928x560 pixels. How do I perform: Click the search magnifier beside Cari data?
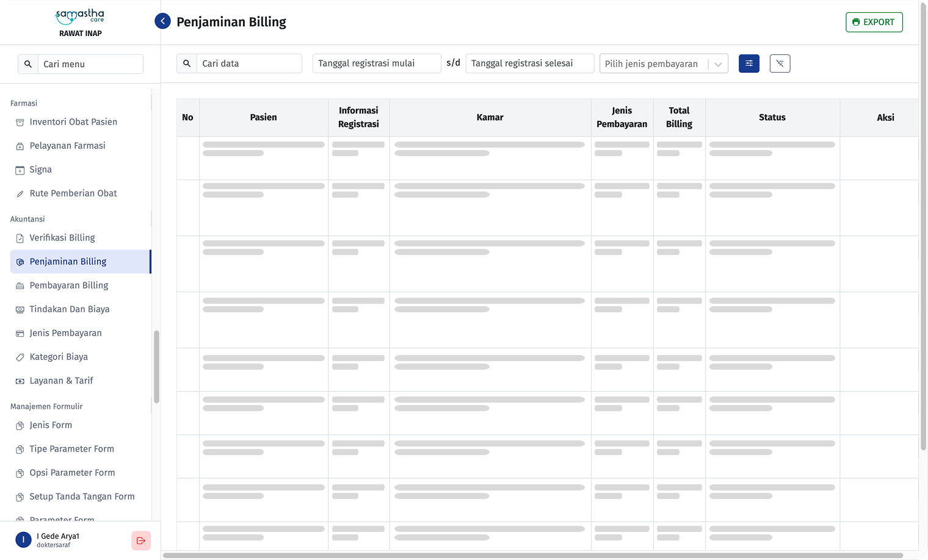click(x=187, y=63)
